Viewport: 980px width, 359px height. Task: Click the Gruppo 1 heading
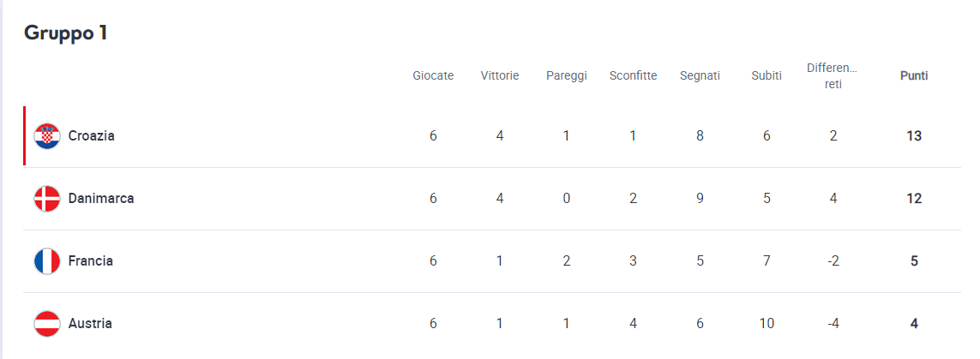tap(66, 33)
